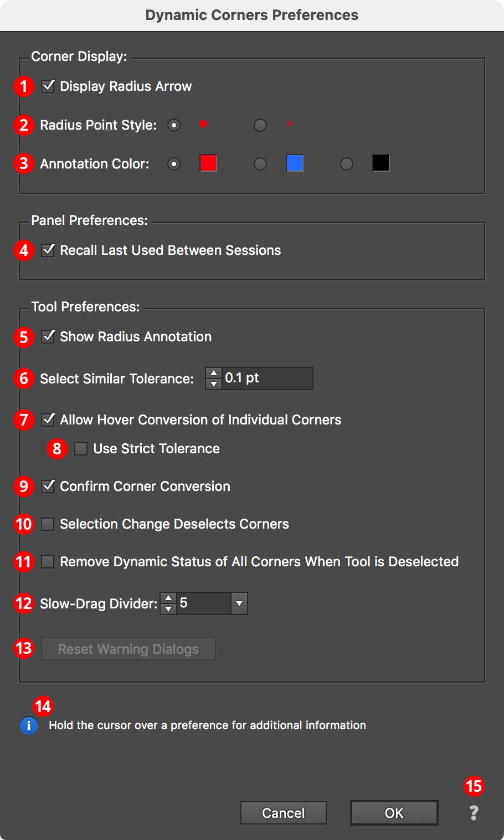Enable Selection Change Deselects Corners
The image size is (504, 840).
pyautogui.click(x=48, y=524)
